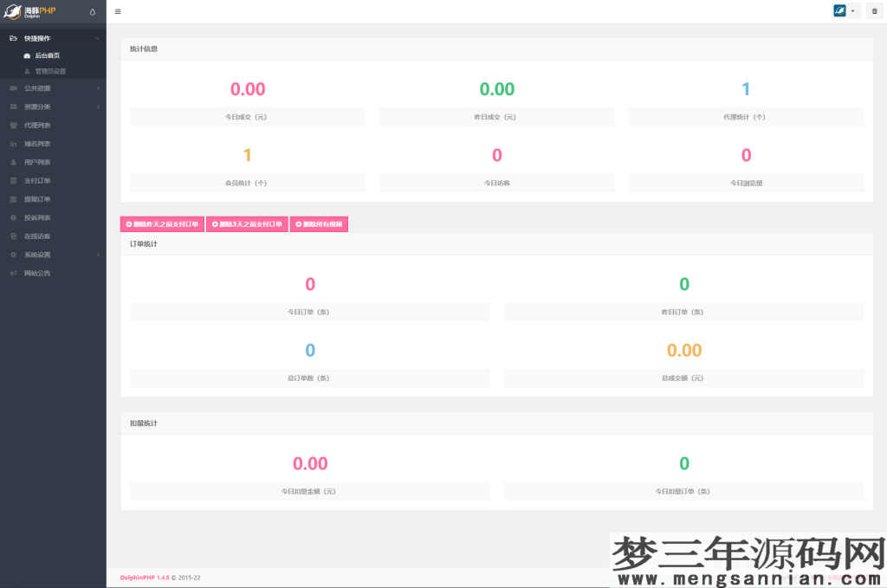This screenshot has width=887, height=588.
Task: Click the water drop icon beside the logo
Action: (91, 11)
